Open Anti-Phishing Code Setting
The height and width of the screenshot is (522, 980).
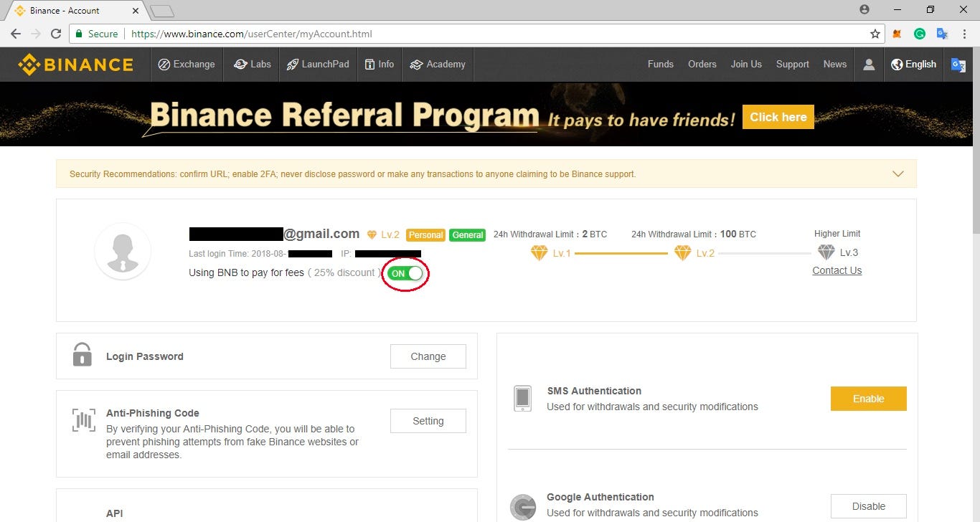tap(428, 421)
